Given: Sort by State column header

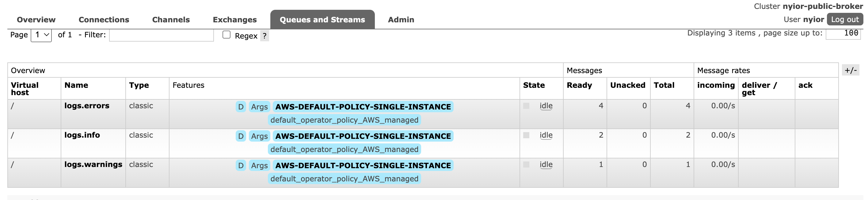Looking at the screenshot, I should 534,85.
